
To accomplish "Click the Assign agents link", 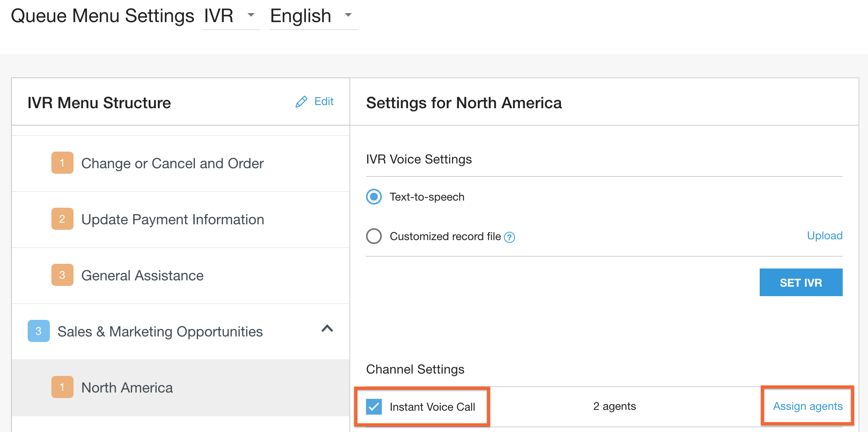I will pos(808,406).
